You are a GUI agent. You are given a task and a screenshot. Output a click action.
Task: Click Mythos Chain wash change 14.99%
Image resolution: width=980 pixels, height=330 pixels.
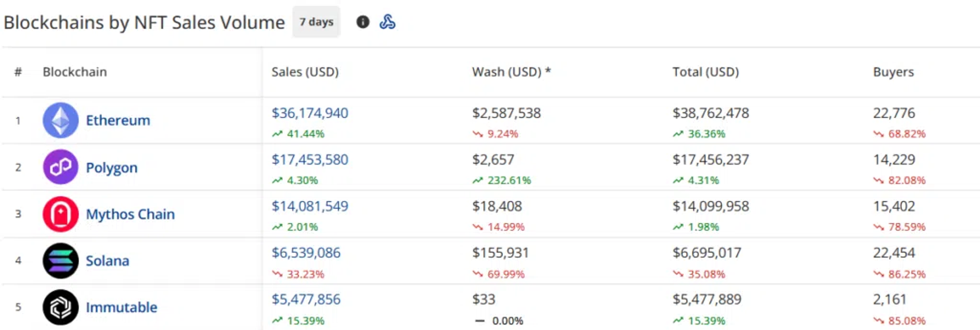tap(506, 227)
